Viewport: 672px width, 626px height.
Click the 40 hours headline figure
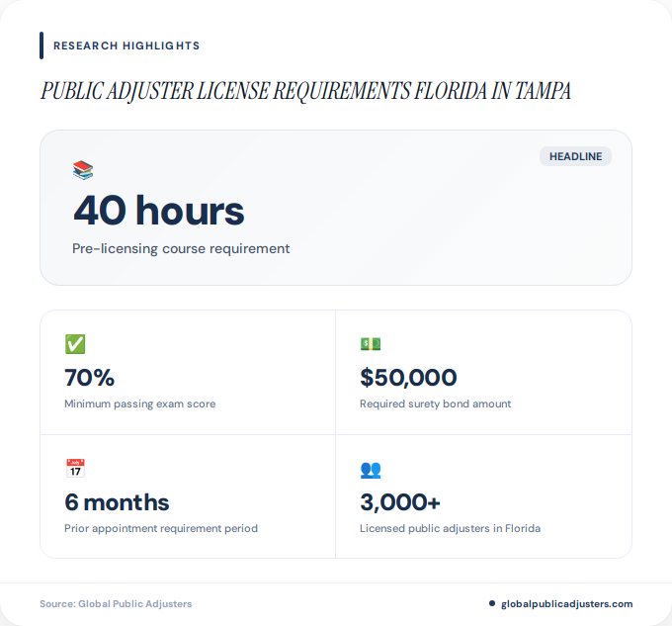click(158, 211)
